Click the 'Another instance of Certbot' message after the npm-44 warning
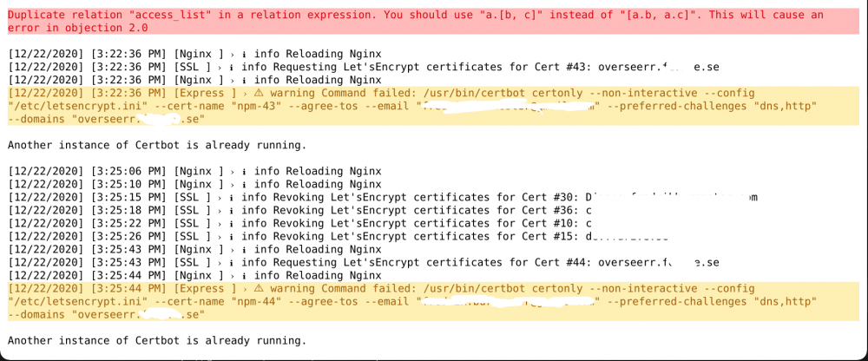This screenshot has height=361, width=868. [x=157, y=340]
